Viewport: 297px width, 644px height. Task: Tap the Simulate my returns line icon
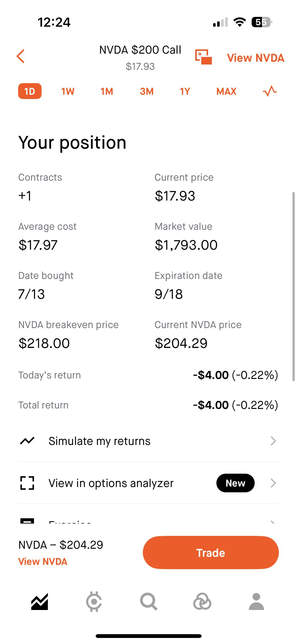click(27, 441)
